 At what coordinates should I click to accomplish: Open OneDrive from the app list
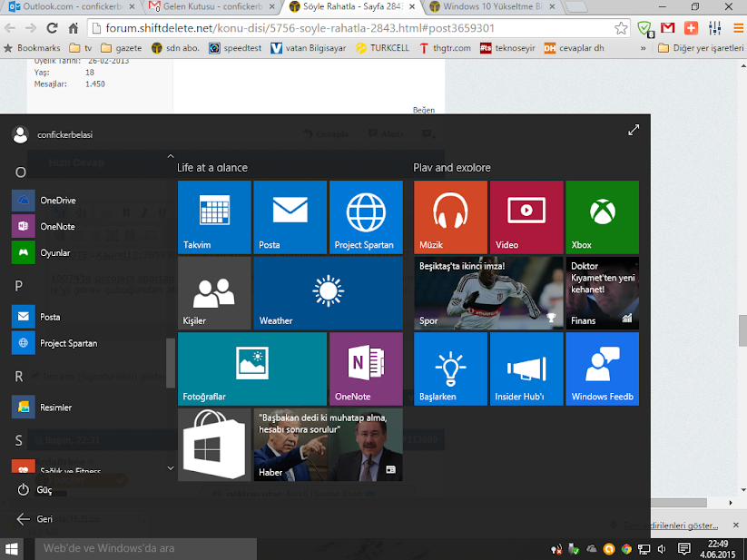point(88,201)
